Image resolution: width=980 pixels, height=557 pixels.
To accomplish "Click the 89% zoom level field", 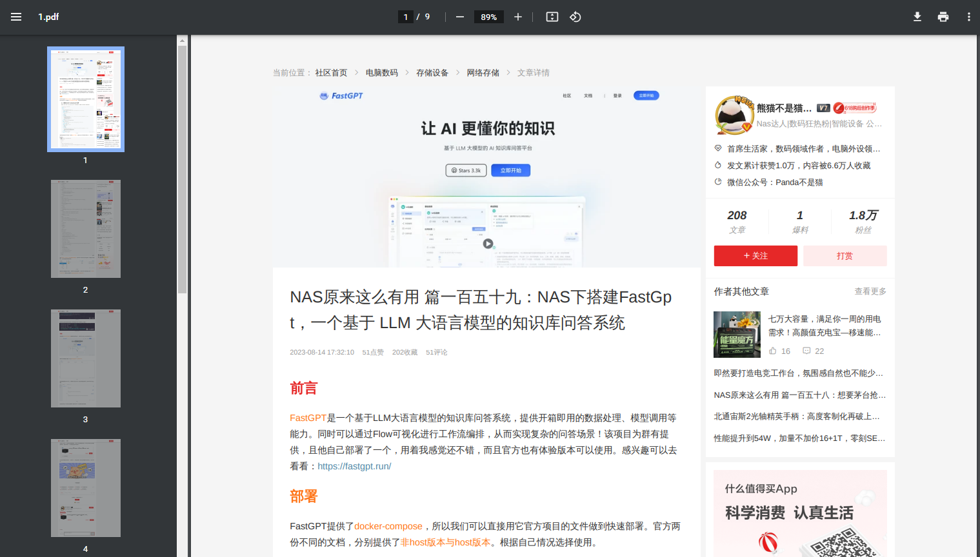I will 488,17.
